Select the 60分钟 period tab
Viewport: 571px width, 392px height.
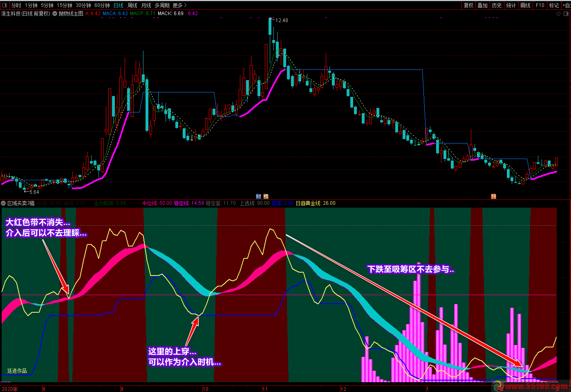(102, 5)
